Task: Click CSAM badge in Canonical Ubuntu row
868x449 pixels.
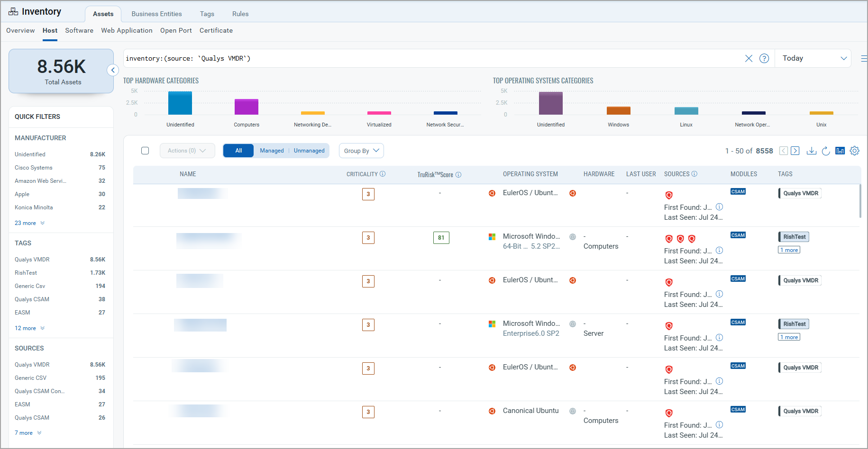Action: 738,410
